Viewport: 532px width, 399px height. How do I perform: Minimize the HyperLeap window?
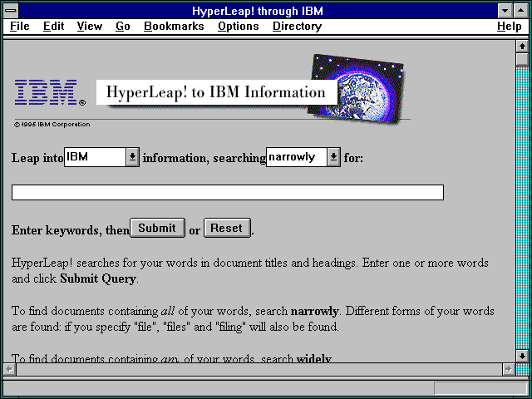(505, 11)
